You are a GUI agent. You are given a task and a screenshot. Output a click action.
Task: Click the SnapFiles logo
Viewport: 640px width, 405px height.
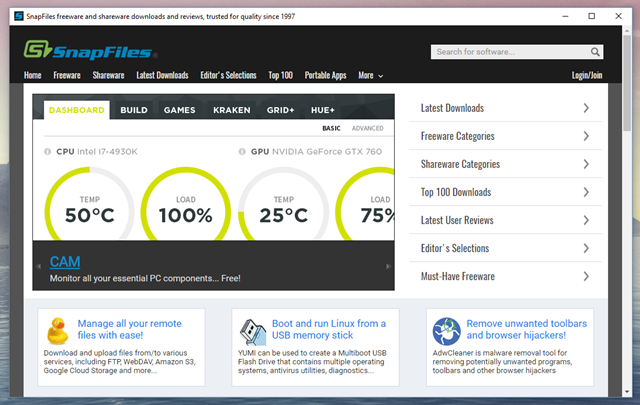click(x=90, y=50)
